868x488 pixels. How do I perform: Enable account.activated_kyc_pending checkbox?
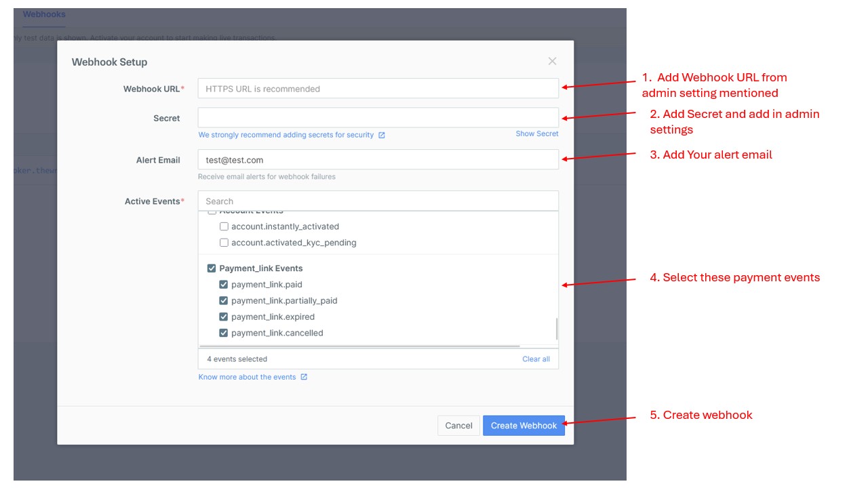(x=224, y=243)
